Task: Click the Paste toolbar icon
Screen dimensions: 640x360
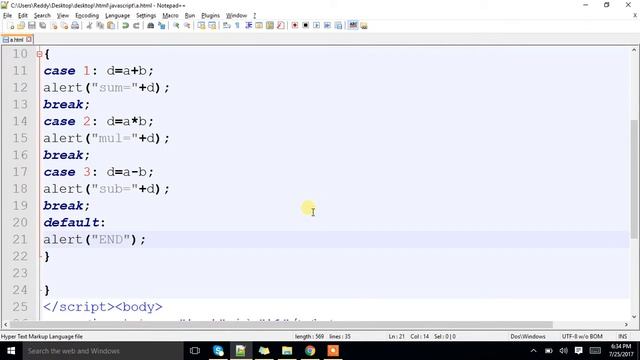Action: (x=111, y=26)
